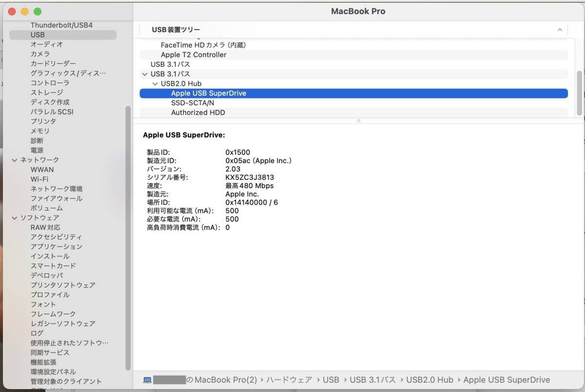Viewport: 585px width, 392px height.
Task: Select USB in the hardware sidebar
Action: (x=63, y=35)
